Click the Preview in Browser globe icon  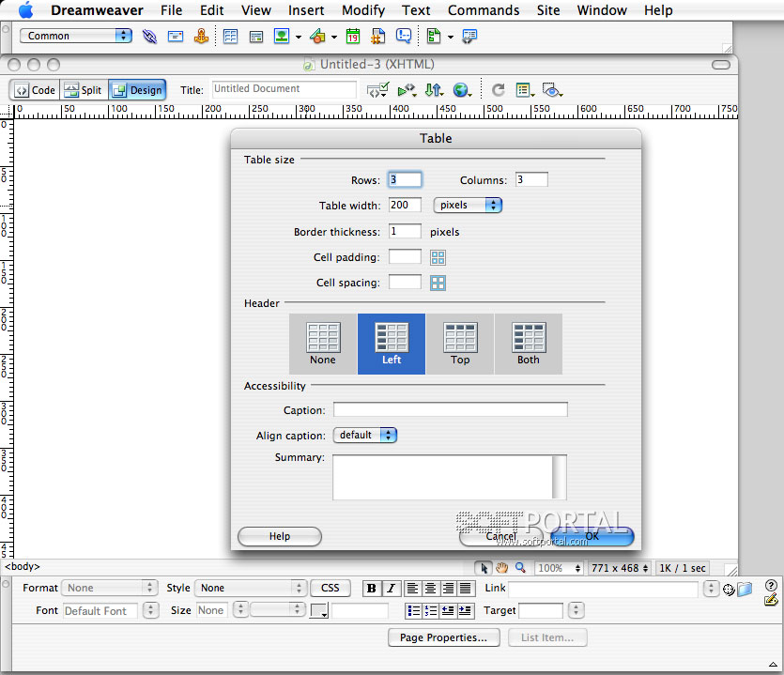click(461, 90)
